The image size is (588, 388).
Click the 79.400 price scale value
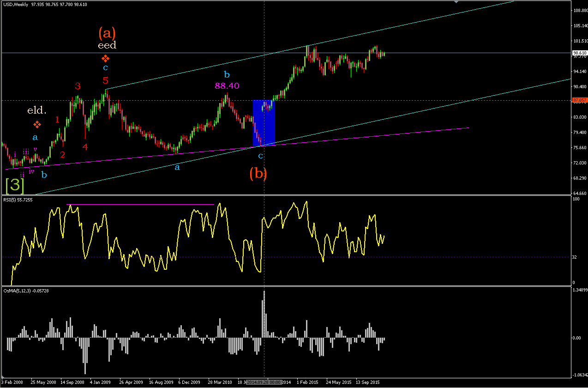click(x=579, y=132)
